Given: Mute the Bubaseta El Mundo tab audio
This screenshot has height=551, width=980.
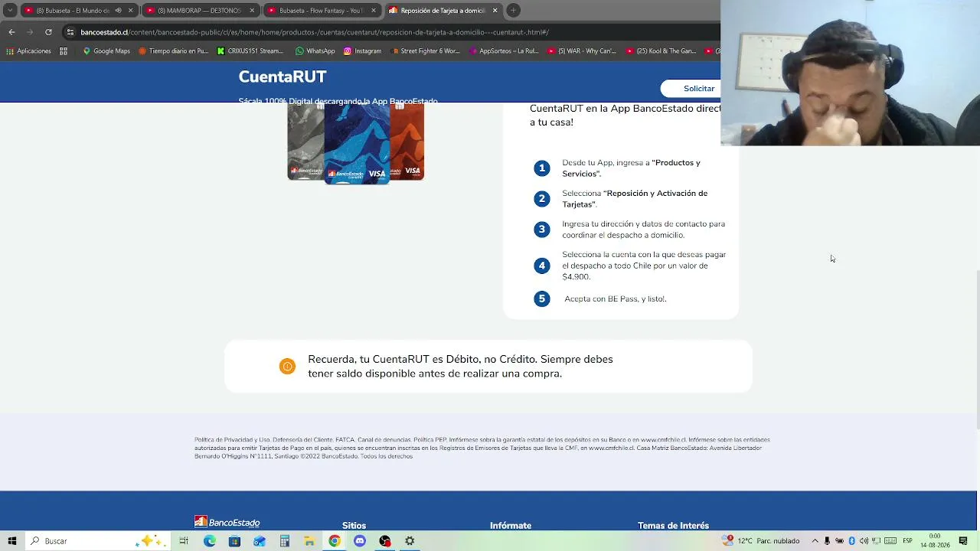Looking at the screenshot, I should click(x=118, y=11).
